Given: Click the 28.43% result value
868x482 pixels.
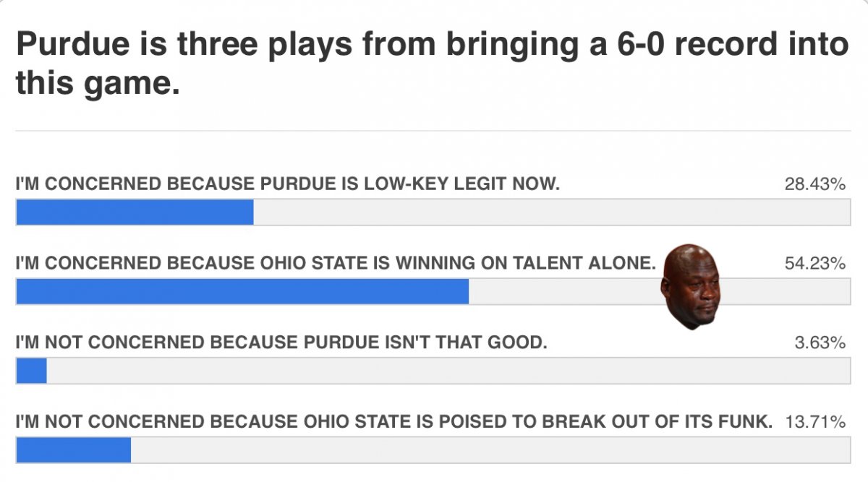Looking at the screenshot, I should click(815, 184).
